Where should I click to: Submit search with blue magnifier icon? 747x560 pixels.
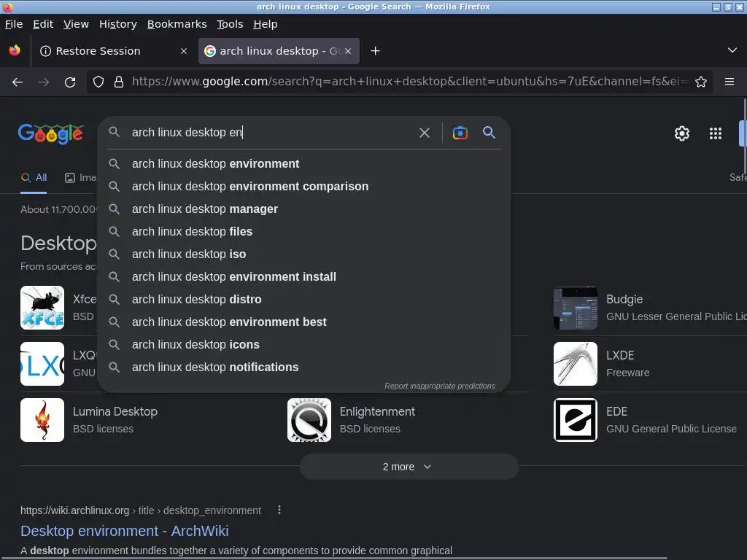489,133
